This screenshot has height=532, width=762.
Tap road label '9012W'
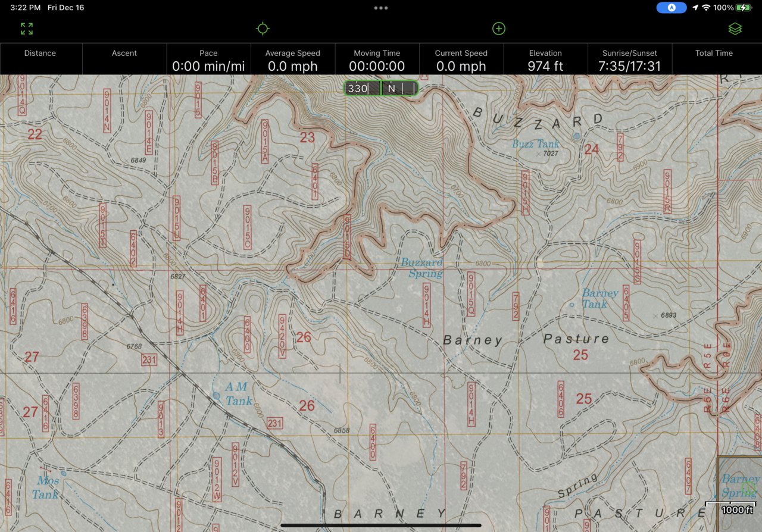pyautogui.click(x=217, y=480)
